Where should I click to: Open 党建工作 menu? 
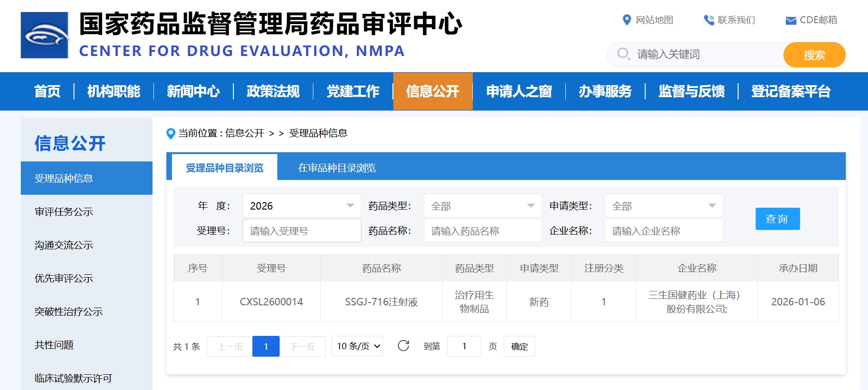tap(353, 91)
